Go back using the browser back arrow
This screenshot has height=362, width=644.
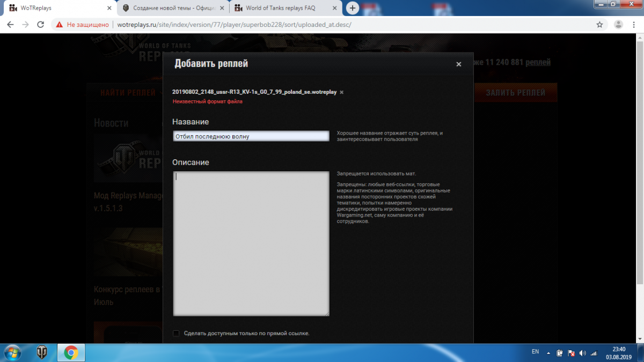tap(10, 25)
